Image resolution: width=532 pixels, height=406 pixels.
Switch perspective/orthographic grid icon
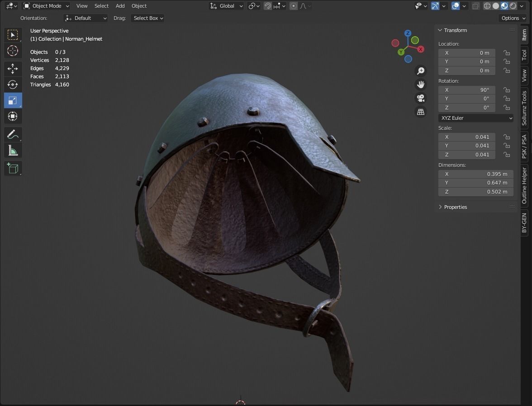(421, 112)
